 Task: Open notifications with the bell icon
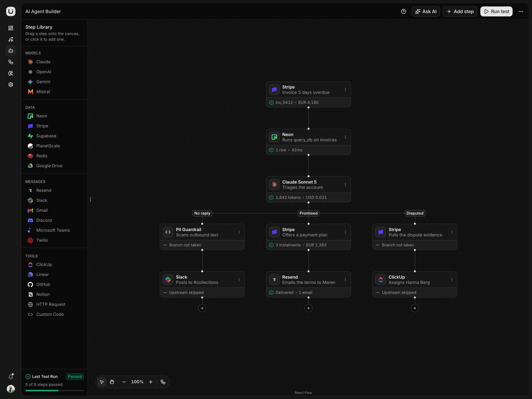coord(11,376)
